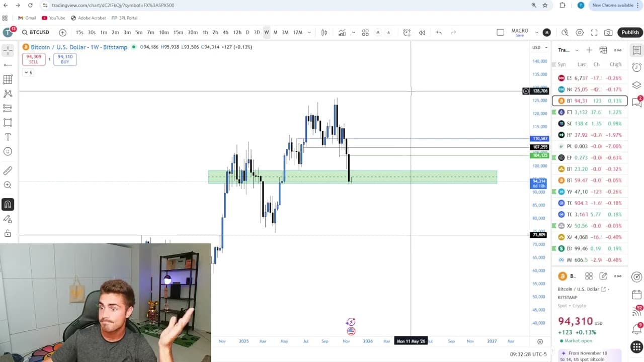This screenshot has width=644, height=362.
Task: Enter fullscreen mode
Action: [x=594, y=33]
